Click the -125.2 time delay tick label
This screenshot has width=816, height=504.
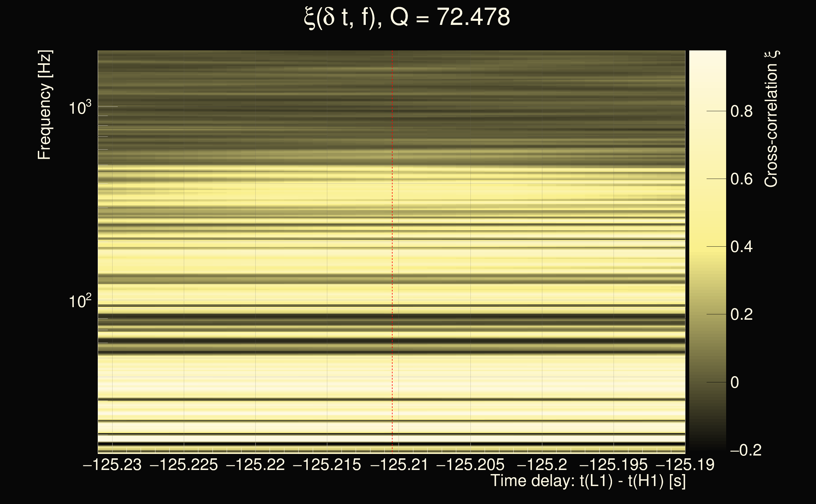pos(542,464)
